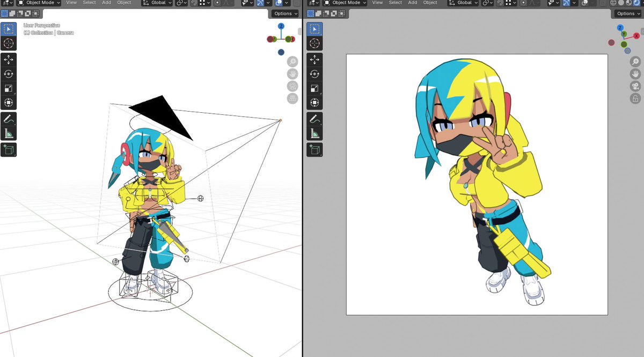Click the zoom magnifier in right viewport navigation
Image resolution: width=644 pixels, height=357 pixels.
pos(635,62)
